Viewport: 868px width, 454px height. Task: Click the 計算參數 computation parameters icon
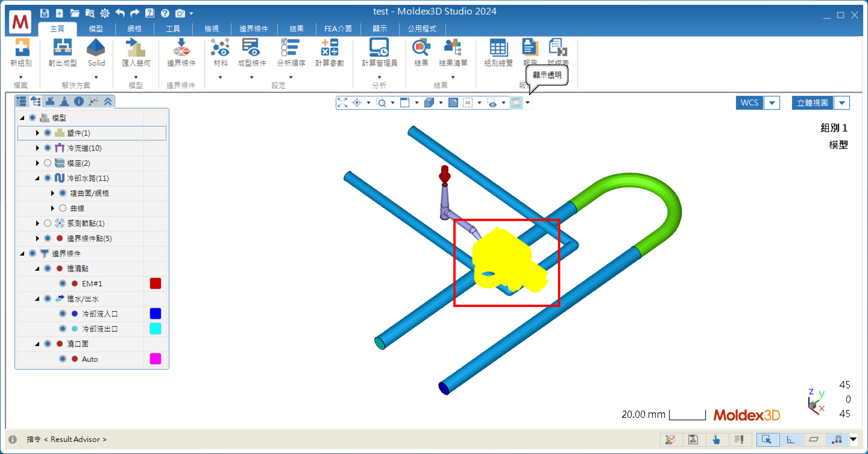tap(330, 47)
